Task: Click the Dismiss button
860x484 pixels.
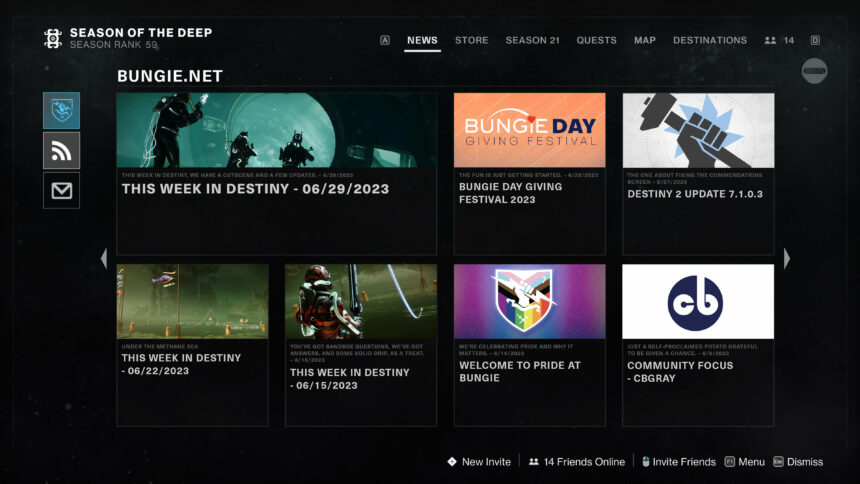Action: tap(799, 462)
